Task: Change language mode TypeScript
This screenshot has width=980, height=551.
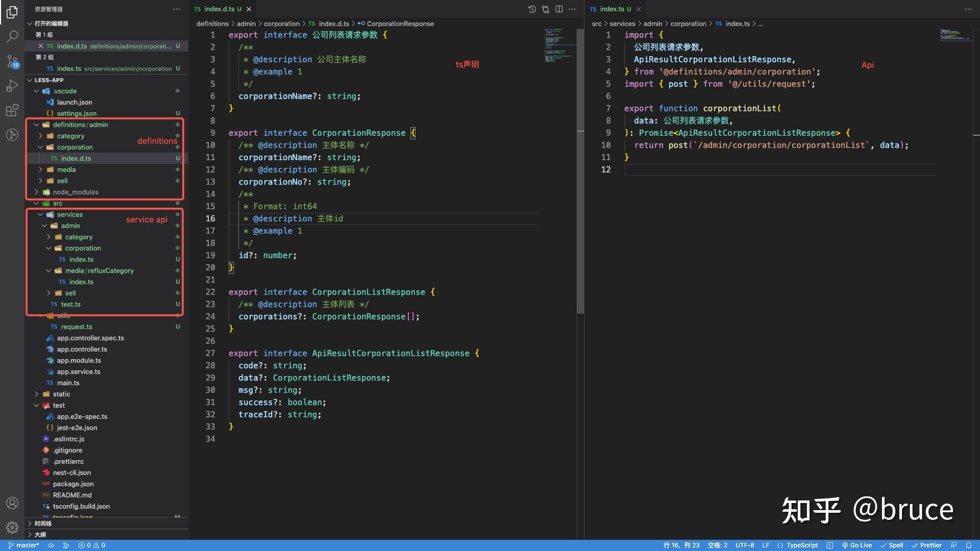Action: click(x=802, y=545)
